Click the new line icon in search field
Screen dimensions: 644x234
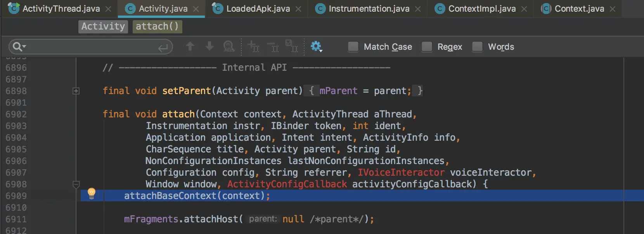(163, 47)
